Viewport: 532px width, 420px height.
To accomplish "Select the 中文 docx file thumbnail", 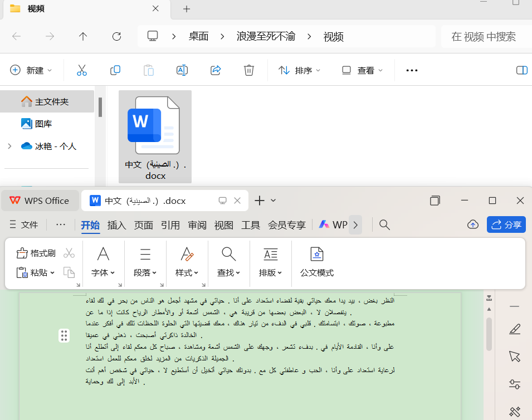I will tap(155, 136).
